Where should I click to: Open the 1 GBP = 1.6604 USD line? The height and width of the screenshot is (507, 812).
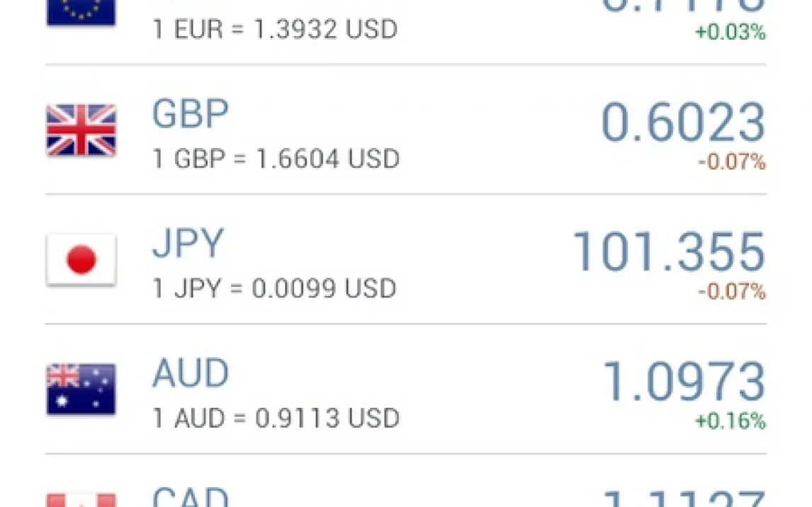(276, 159)
